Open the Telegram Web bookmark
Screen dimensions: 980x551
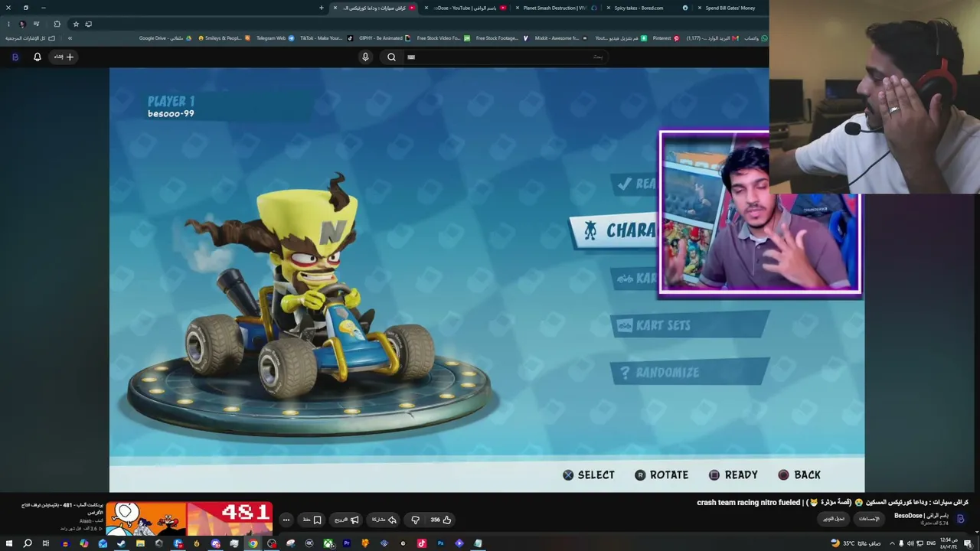(x=275, y=38)
